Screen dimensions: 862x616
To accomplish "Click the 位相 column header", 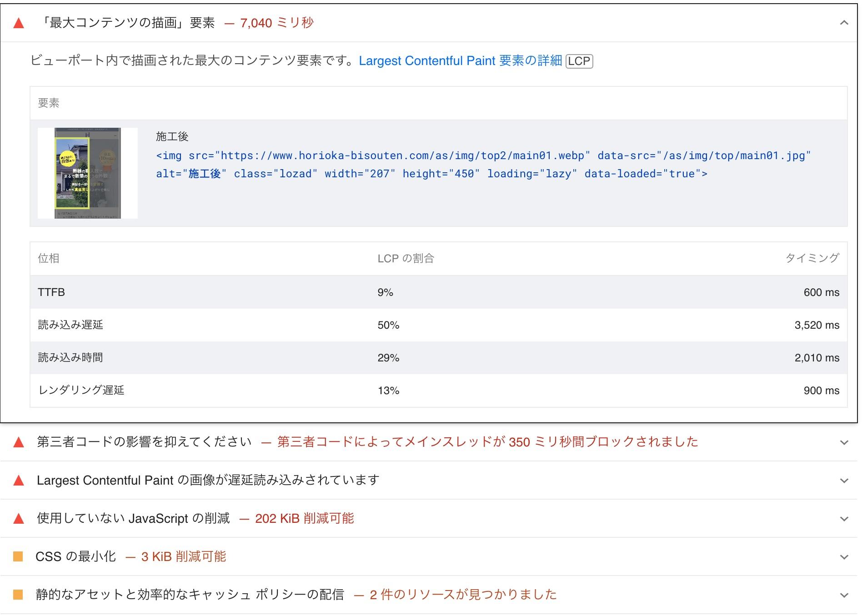I will coord(49,258).
